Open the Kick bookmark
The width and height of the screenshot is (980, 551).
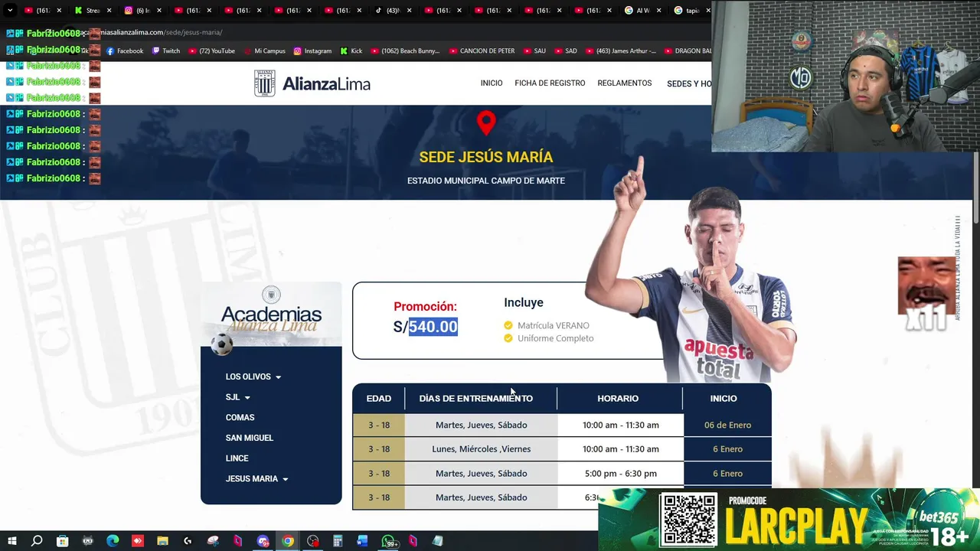coord(351,51)
